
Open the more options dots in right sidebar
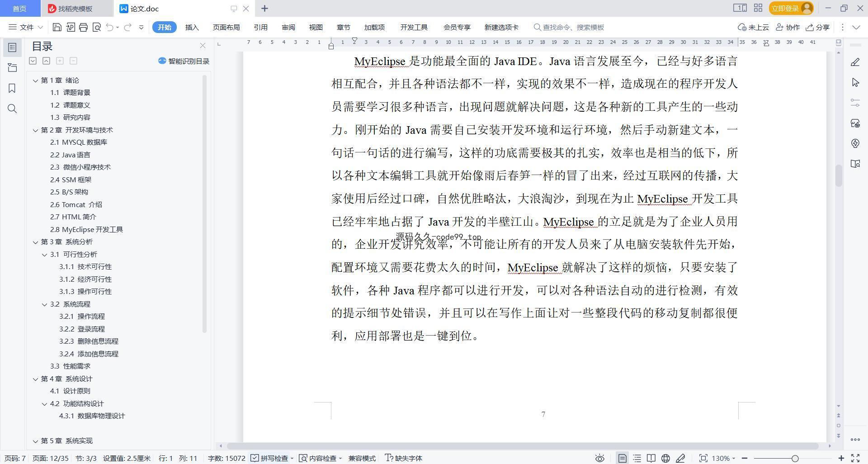(855, 439)
